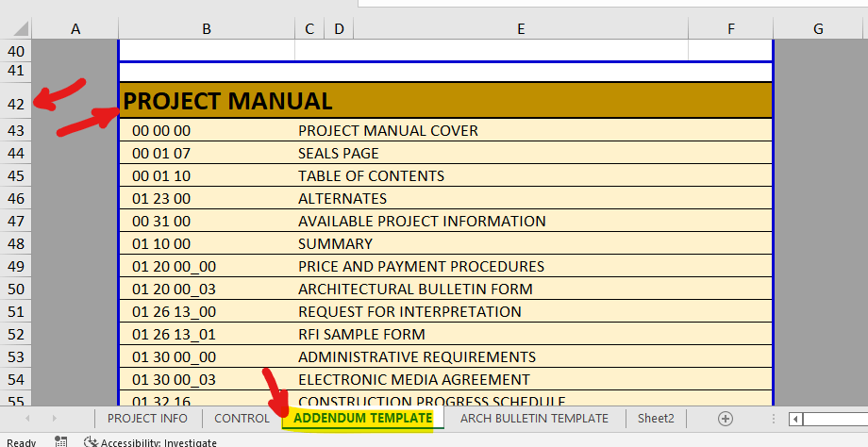Select row 42 header

click(x=16, y=100)
